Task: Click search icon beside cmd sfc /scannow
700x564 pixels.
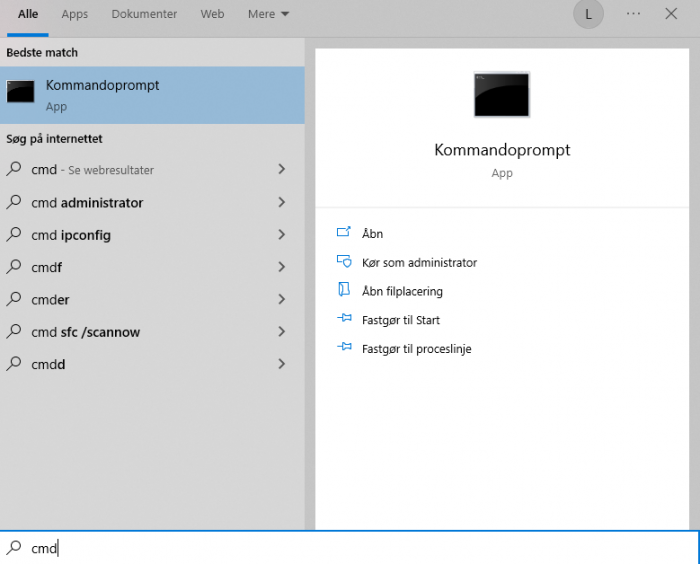Action: point(14,331)
